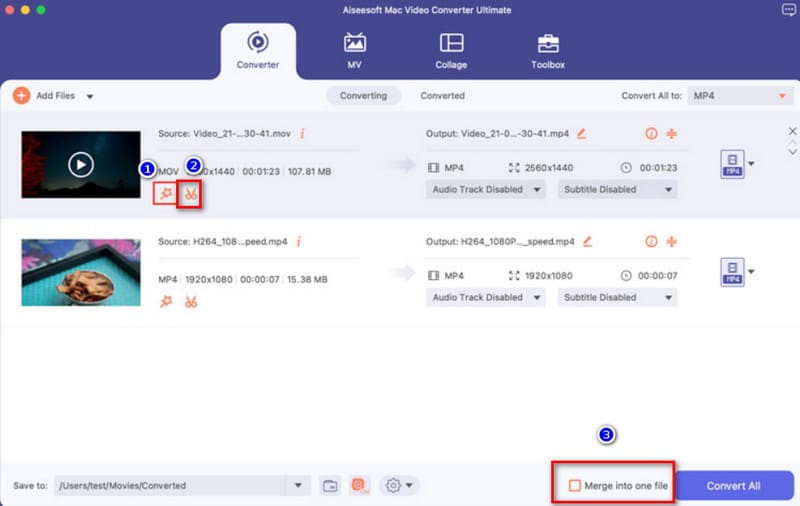Open the Converter tab
Screen dimensions: 800x506
(x=258, y=51)
